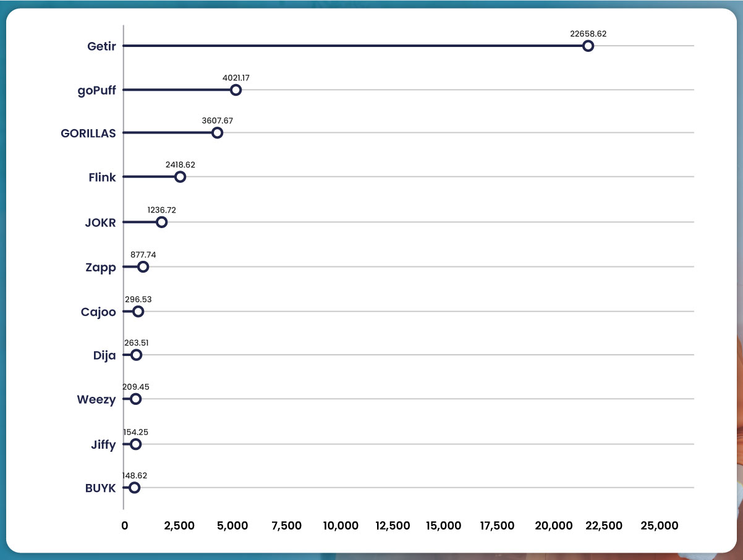Select the BUYK category label
Image resolution: width=743 pixels, height=560 pixels.
click(x=100, y=488)
